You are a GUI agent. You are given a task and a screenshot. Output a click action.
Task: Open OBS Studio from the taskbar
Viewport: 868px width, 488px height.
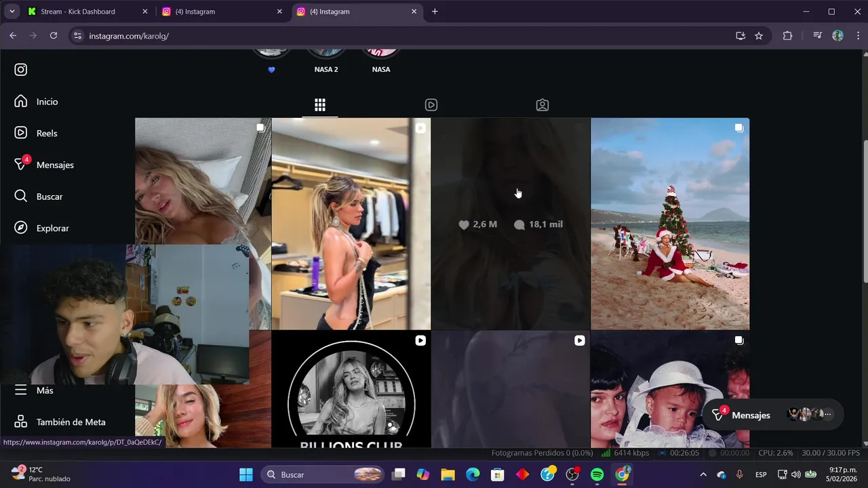coord(573,474)
